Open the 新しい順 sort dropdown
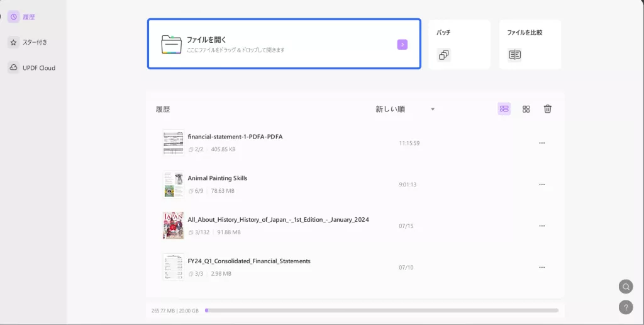Image resolution: width=644 pixels, height=325 pixels. pos(404,109)
